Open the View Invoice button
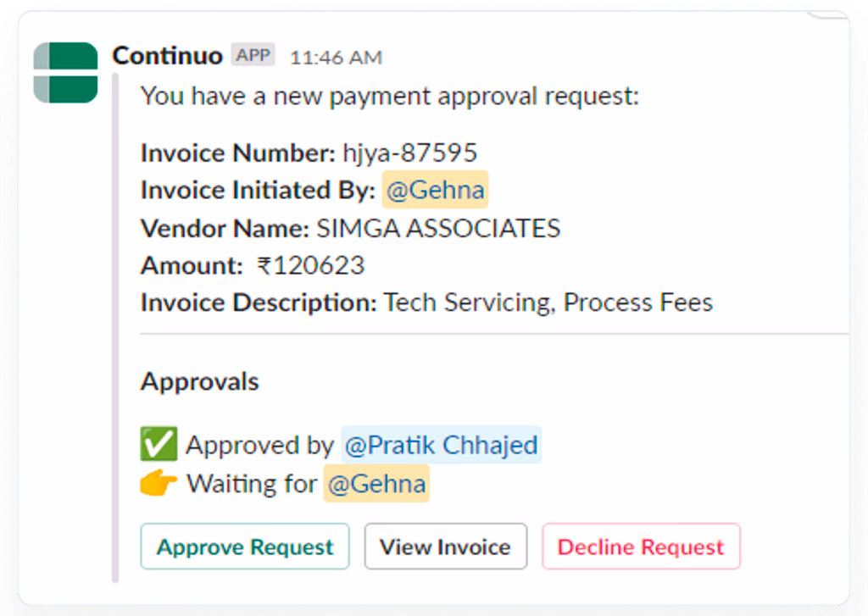Screen dimensions: 868x616 pos(445,547)
